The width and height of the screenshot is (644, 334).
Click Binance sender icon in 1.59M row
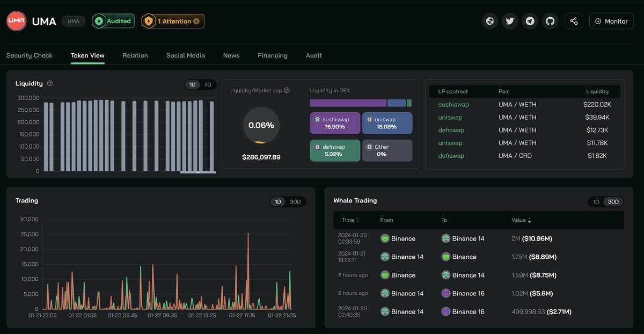tap(385, 275)
